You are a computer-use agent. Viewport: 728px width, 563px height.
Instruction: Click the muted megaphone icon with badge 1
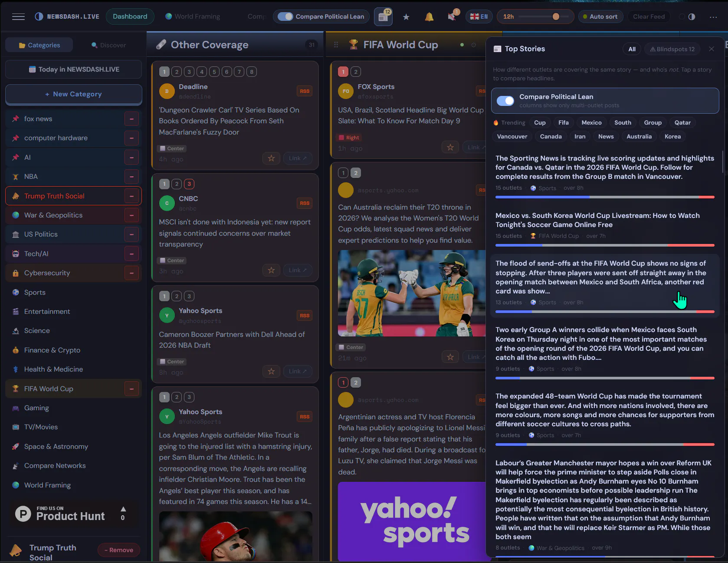[x=452, y=16]
